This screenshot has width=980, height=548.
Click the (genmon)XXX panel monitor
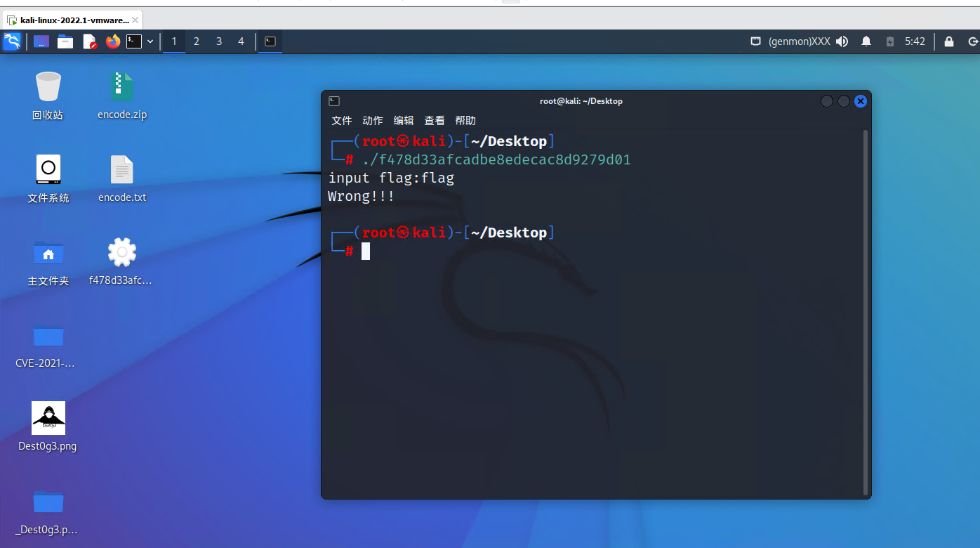(x=800, y=41)
